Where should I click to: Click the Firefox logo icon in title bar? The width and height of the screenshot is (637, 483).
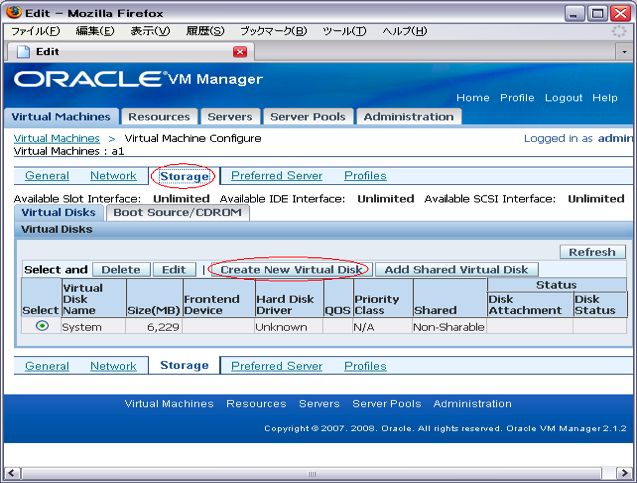(x=13, y=12)
